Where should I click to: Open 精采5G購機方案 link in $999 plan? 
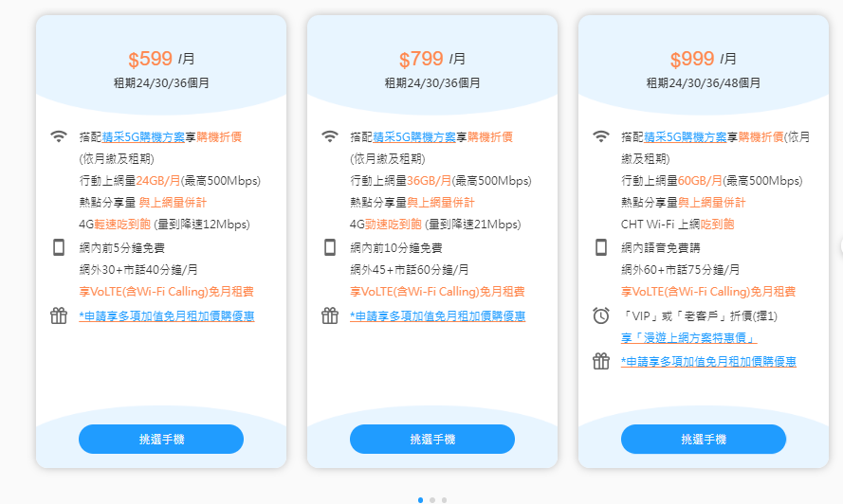[686, 137]
